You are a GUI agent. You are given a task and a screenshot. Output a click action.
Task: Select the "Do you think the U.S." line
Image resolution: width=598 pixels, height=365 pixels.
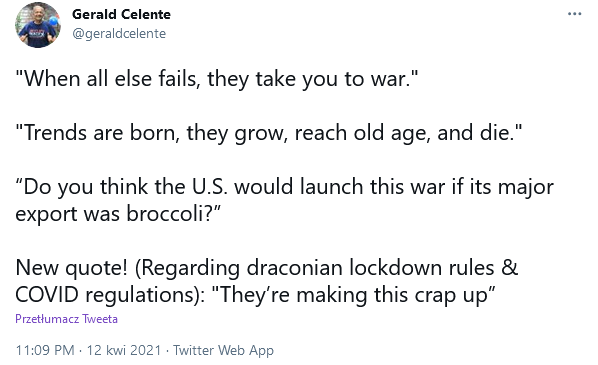click(x=285, y=187)
